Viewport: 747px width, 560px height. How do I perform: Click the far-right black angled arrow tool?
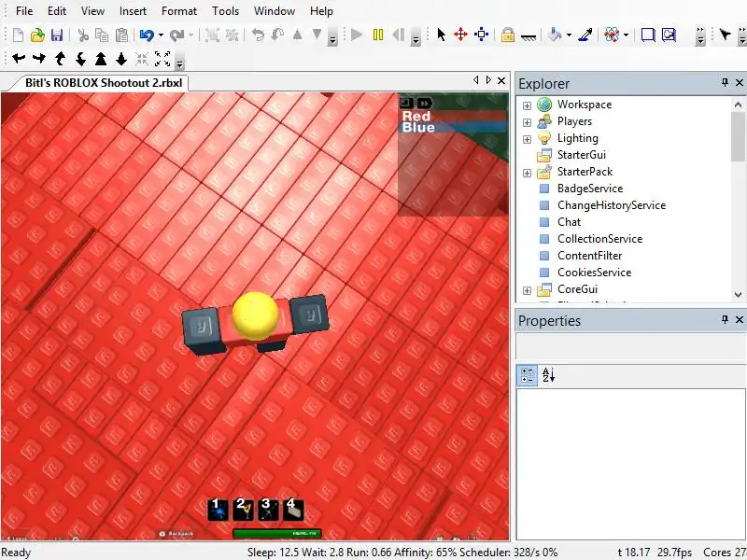tap(726, 35)
